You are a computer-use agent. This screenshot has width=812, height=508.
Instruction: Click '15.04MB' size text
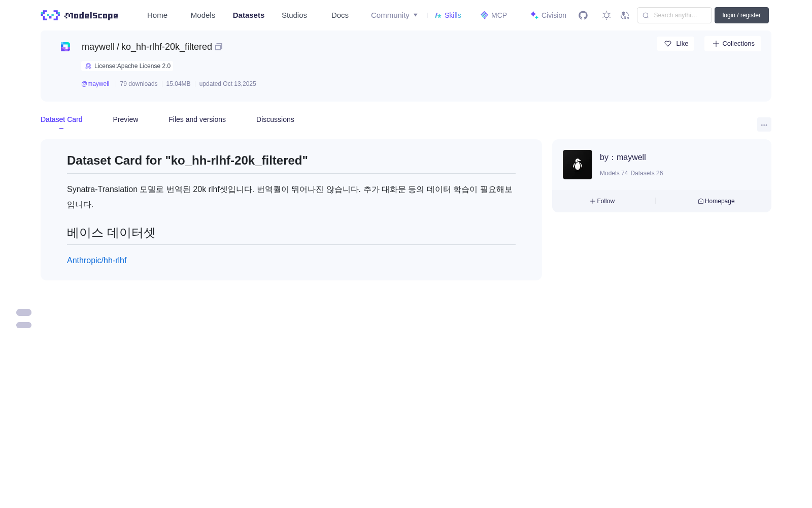pyautogui.click(x=178, y=84)
